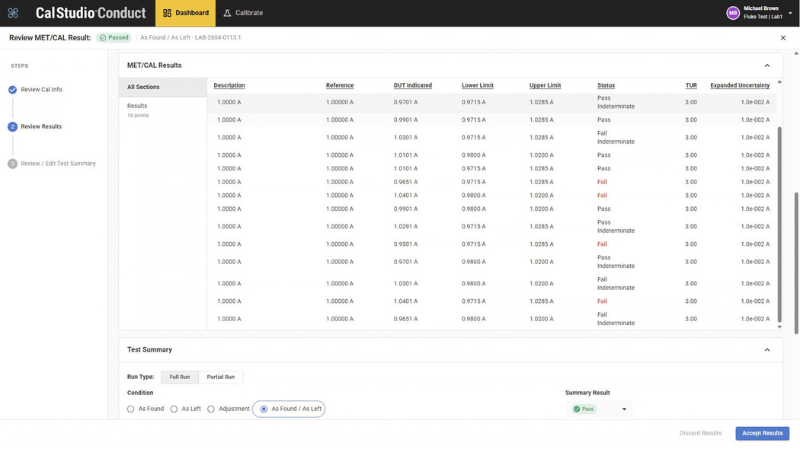Click Pass Indeterminate status in 1.0291 A row
This screenshot has width=800, height=450.
pyautogui.click(x=616, y=227)
